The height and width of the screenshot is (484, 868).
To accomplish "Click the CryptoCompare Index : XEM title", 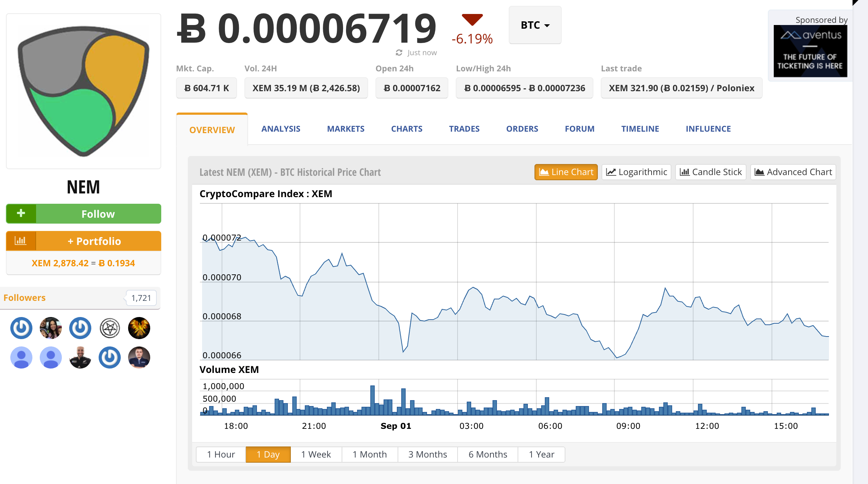I will tap(266, 194).
